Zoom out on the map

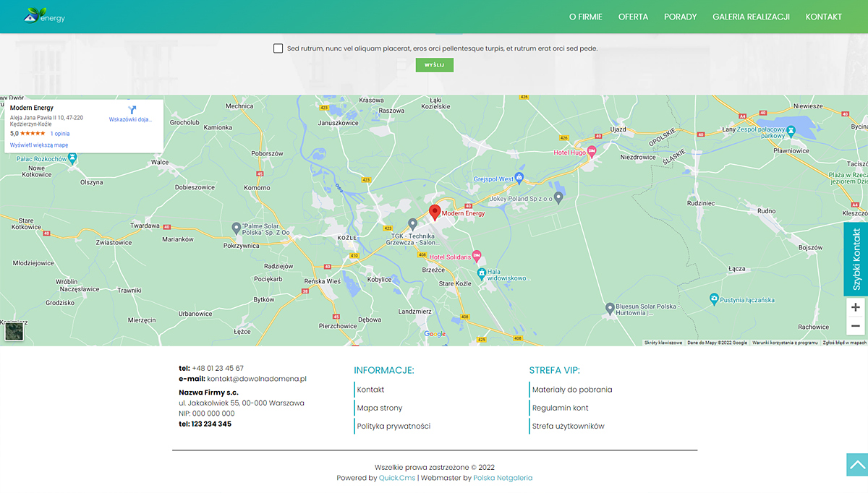pos(855,326)
